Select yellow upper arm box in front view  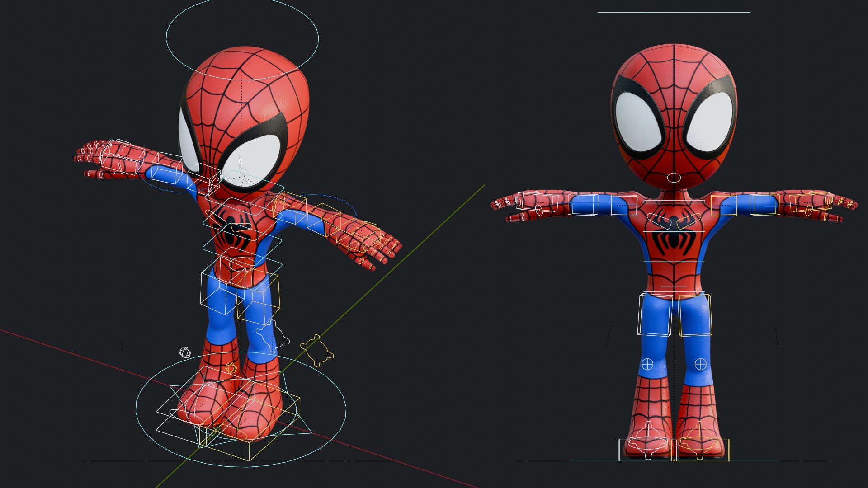724,205
